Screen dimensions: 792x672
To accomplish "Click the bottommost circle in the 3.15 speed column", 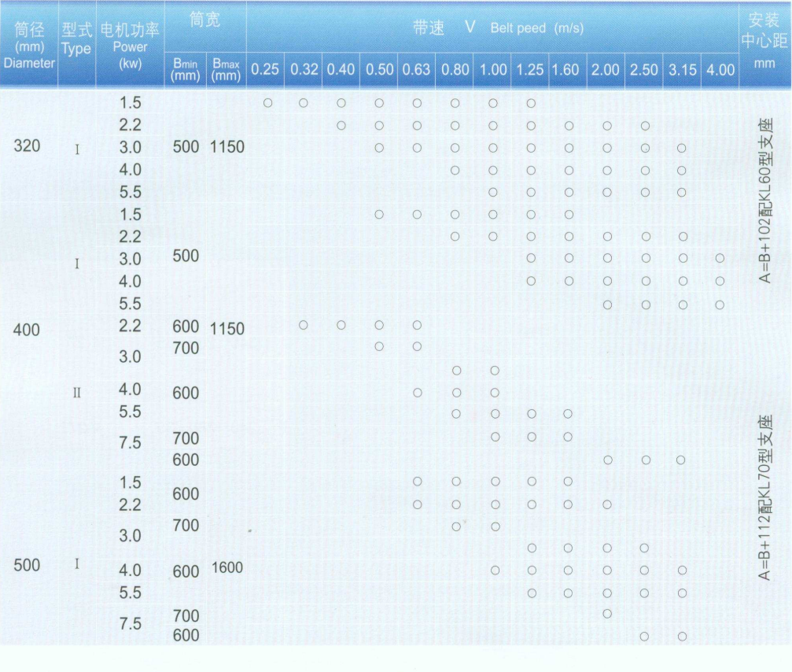I will coord(682,636).
